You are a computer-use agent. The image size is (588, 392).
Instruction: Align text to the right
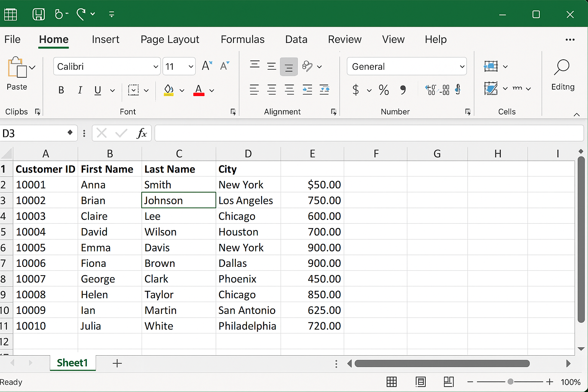289,90
